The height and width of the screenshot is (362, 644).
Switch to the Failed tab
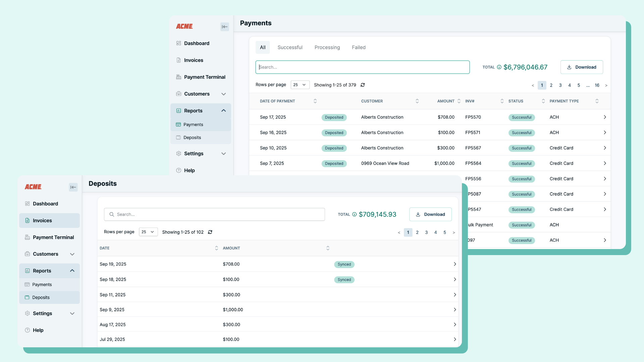pyautogui.click(x=359, y=47)
